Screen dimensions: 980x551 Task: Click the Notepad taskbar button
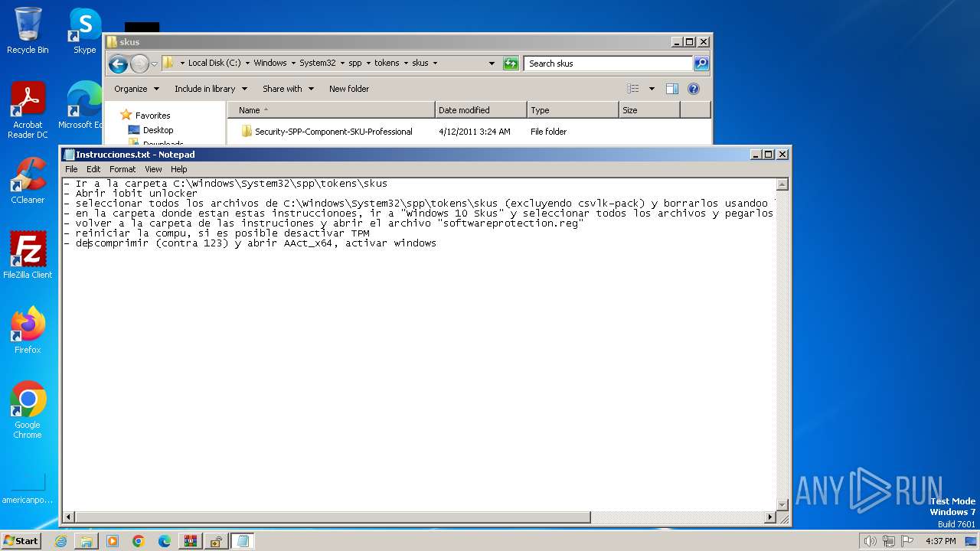pyautogui.click(x=243, y=541)
